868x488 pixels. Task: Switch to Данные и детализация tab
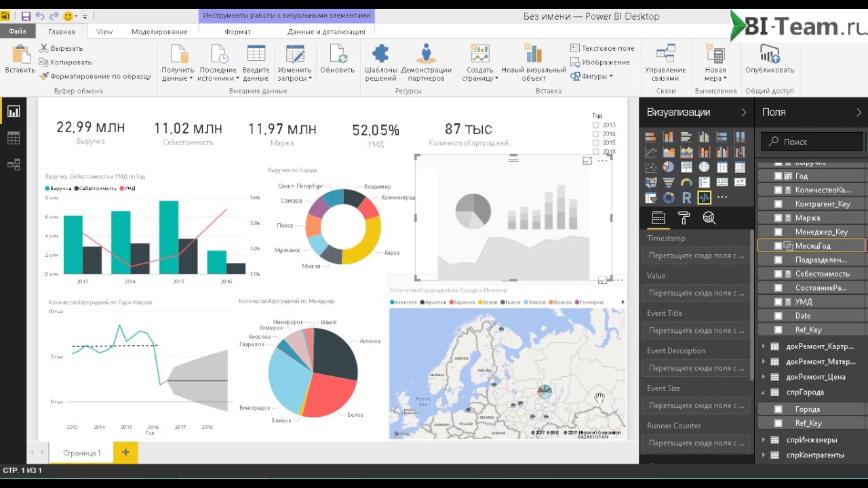point(326,32)
